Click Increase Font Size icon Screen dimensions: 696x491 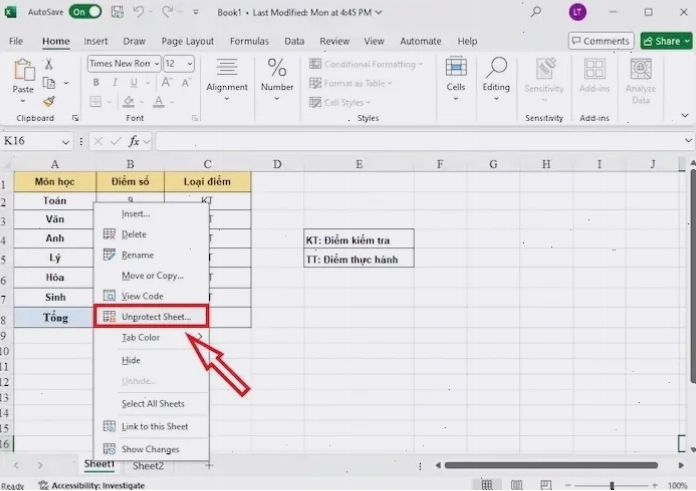point(167,83)
